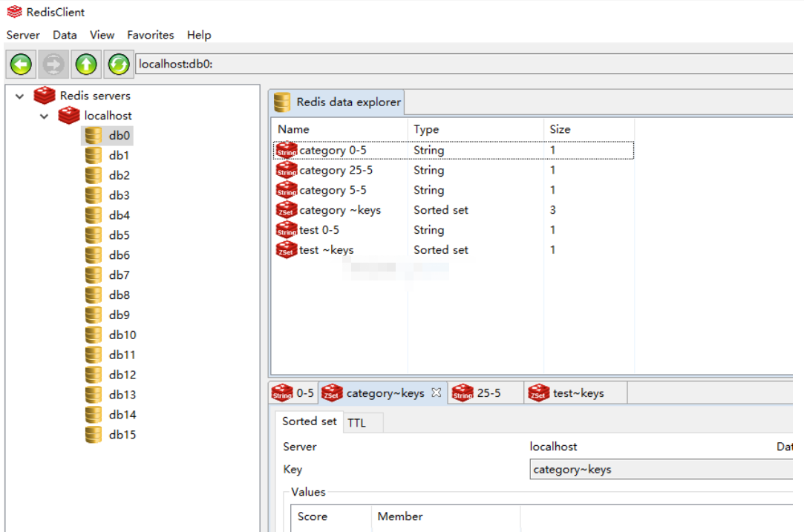Click the green Up arrow toolbar button

[86, 65]
